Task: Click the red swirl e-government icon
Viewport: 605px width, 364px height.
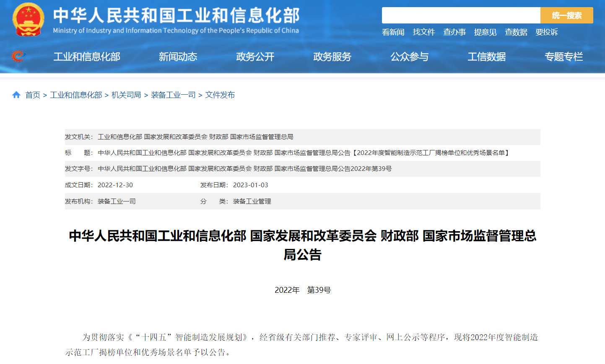Action: point(18,56)
